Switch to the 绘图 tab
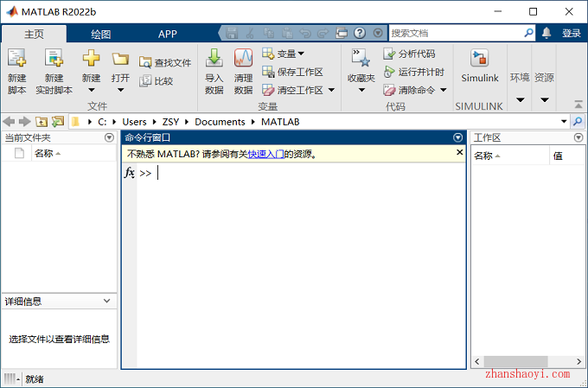This screenshot has height=388, width=588. tap(101, 34)
